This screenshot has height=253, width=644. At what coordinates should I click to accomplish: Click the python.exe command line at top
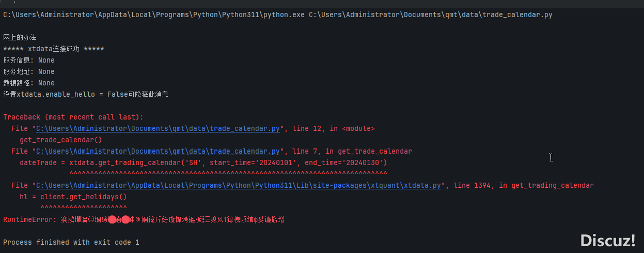[278, 15]
